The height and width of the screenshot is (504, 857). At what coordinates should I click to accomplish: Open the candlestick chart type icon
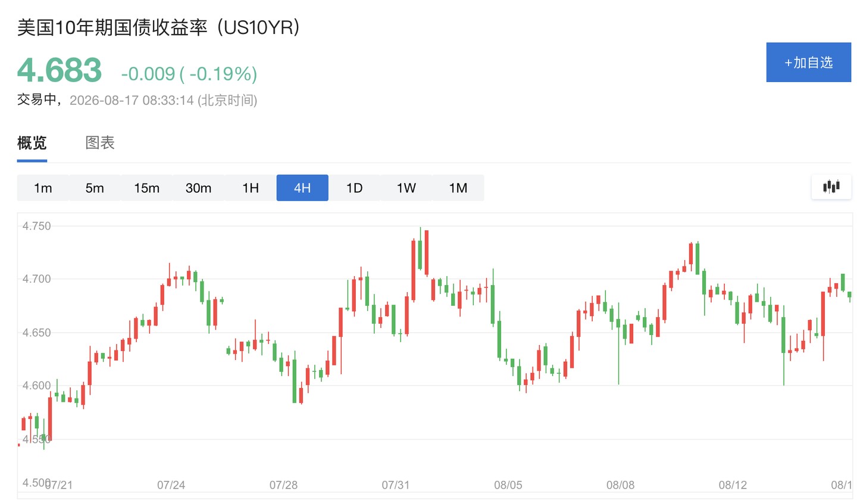click(x=831, y=187)
